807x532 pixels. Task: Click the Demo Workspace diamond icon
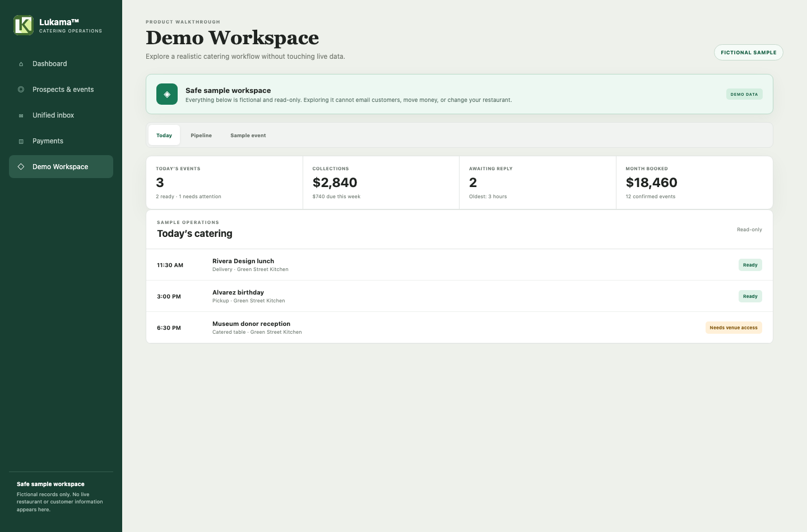[x=21, y=167]
